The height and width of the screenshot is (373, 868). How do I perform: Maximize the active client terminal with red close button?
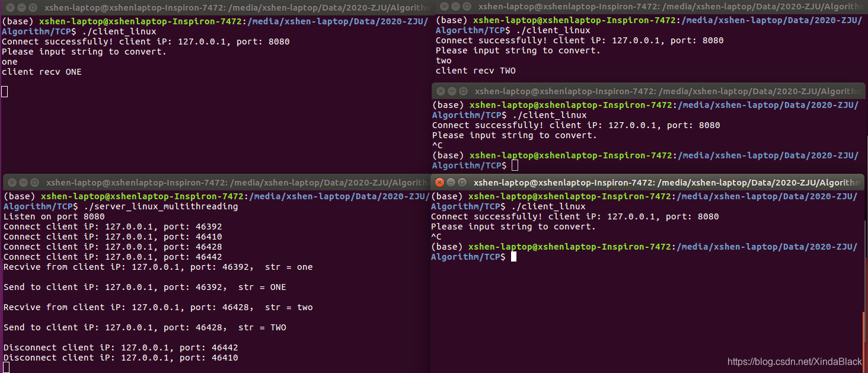(461, 183)
